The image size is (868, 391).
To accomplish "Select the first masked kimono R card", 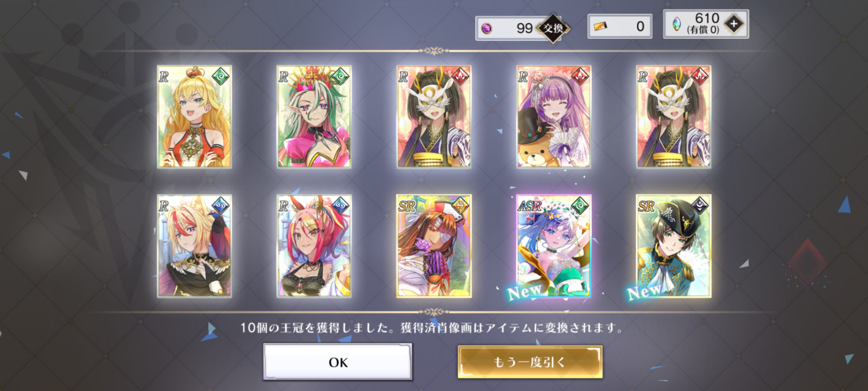I will pos(434,117).
